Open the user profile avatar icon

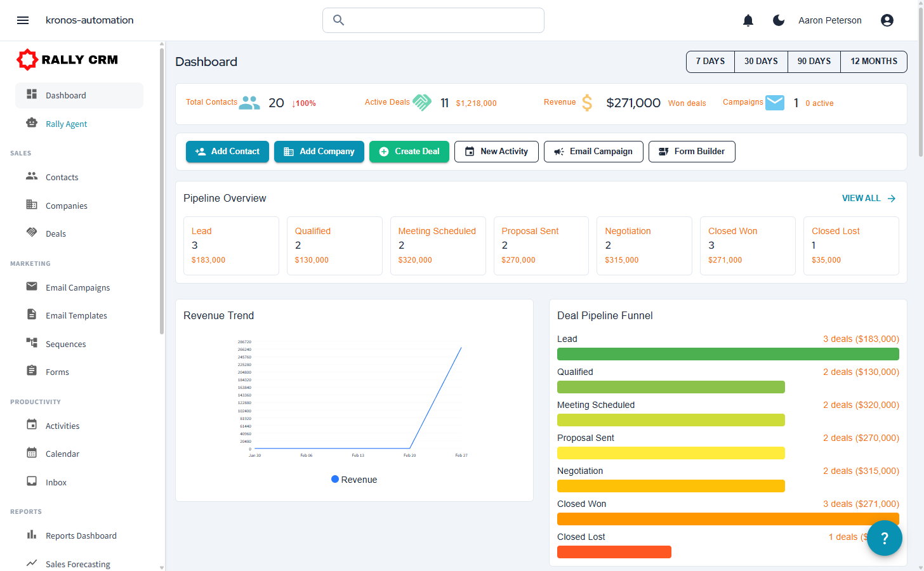(x=887, y=20)
